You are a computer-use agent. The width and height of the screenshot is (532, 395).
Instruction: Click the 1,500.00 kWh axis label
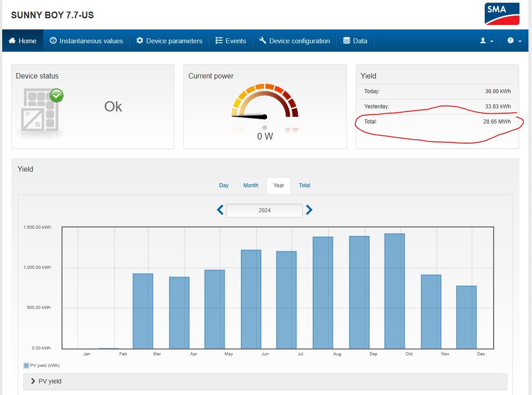pos(37,227)
